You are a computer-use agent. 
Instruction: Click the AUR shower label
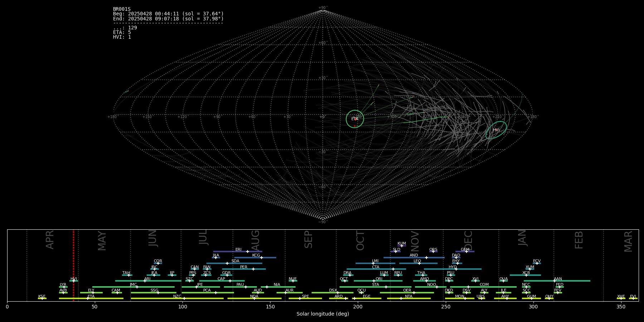click(289, 291)
